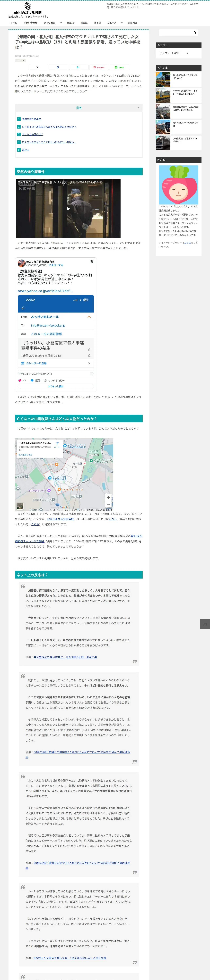The image size is (210, 980).
Task: Share the article on X
Action: click(x=37, y=67)
